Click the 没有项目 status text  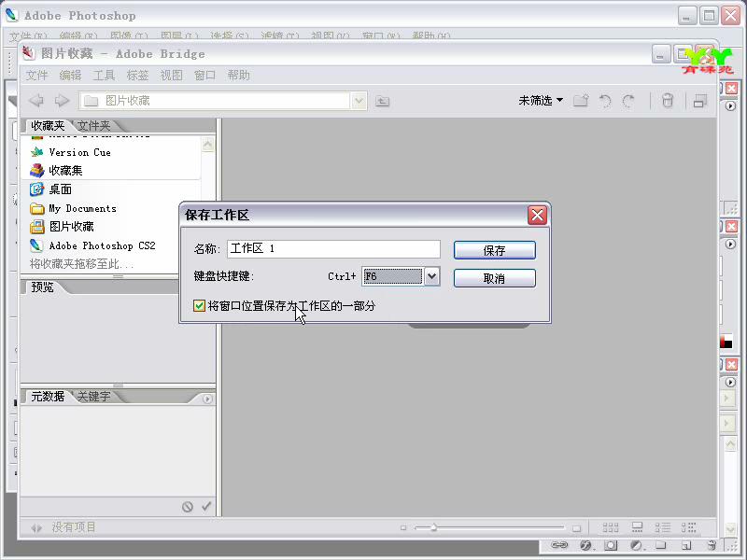[x=74, y=527]
